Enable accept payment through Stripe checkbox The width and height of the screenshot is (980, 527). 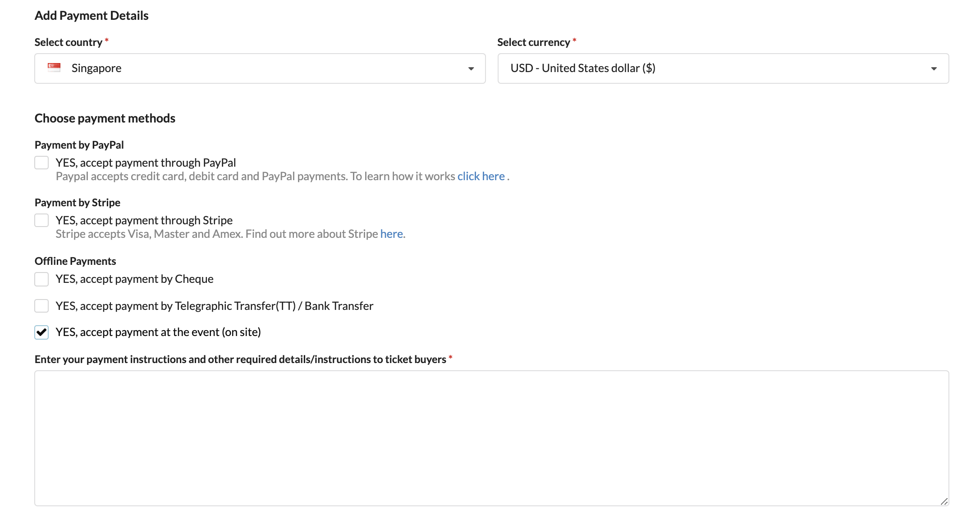pyautogui.click(x=41, y=220)
